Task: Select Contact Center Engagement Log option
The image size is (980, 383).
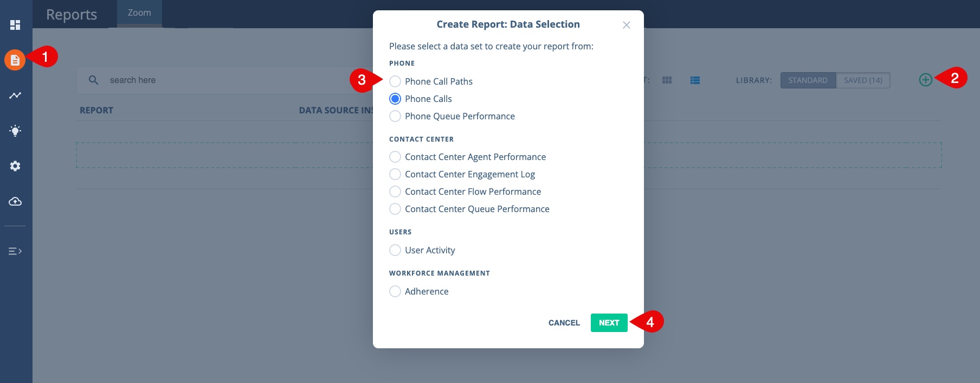Action: pos(395,174)
